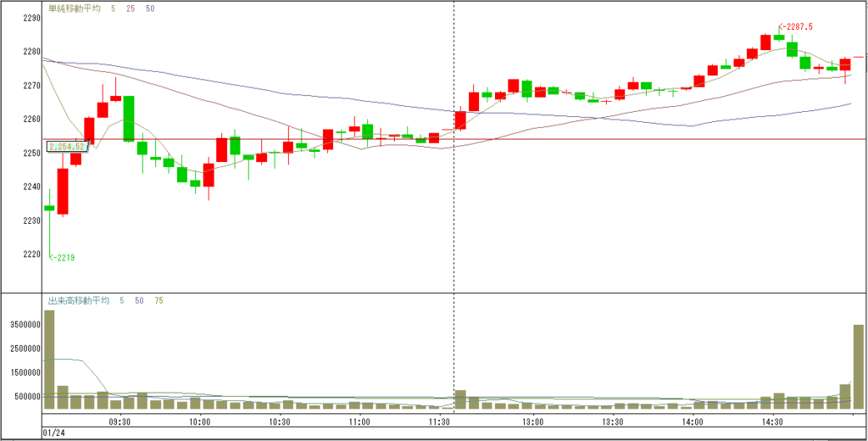Click the 1500000 volume axis value
The width and height of the screenshot is (868, 441).
(26, 372)
